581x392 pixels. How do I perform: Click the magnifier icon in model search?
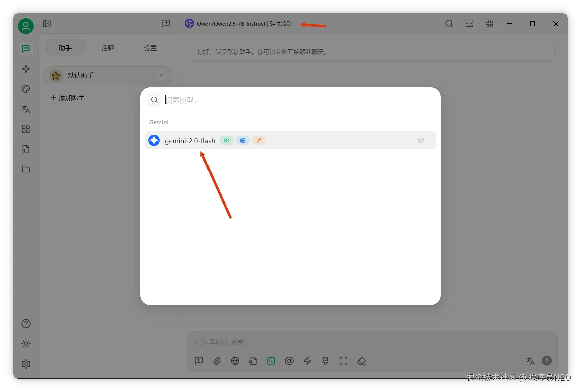[x=154, y=100]
